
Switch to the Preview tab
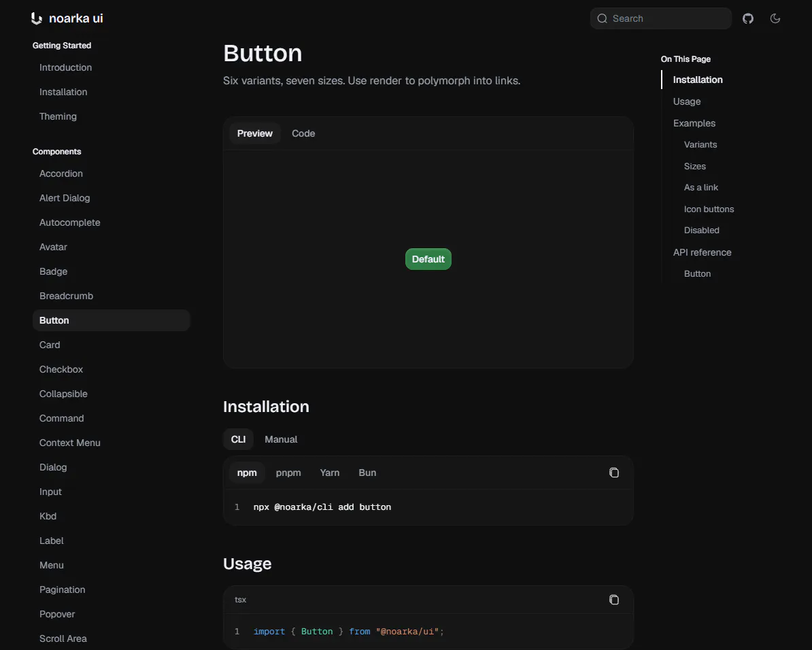[255, 134]
